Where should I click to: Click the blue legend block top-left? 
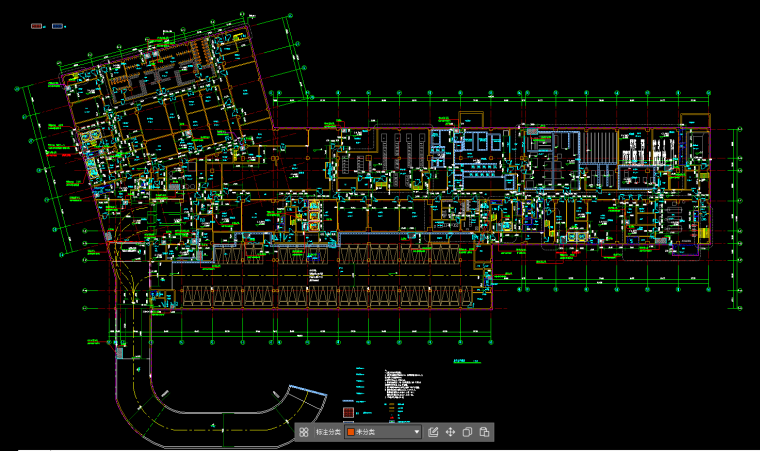coord(57,25)
